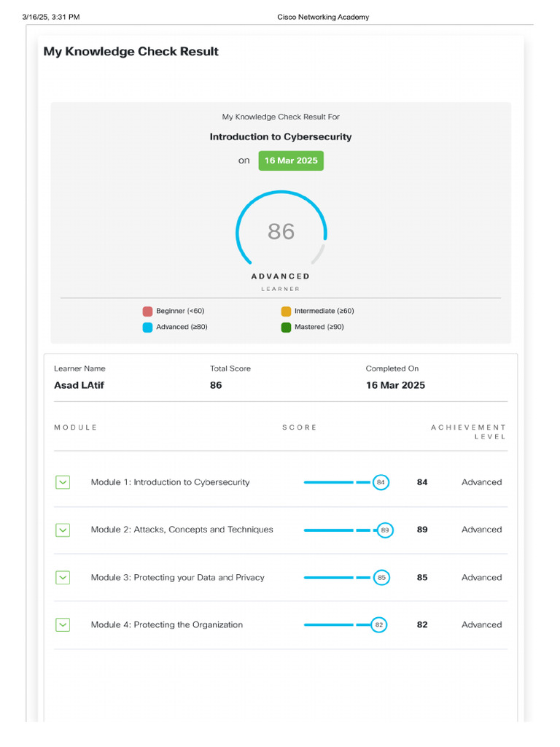Expand Module 4 Protecting the Organization row
Screen dimensions: 560x747
click(63, 624)
